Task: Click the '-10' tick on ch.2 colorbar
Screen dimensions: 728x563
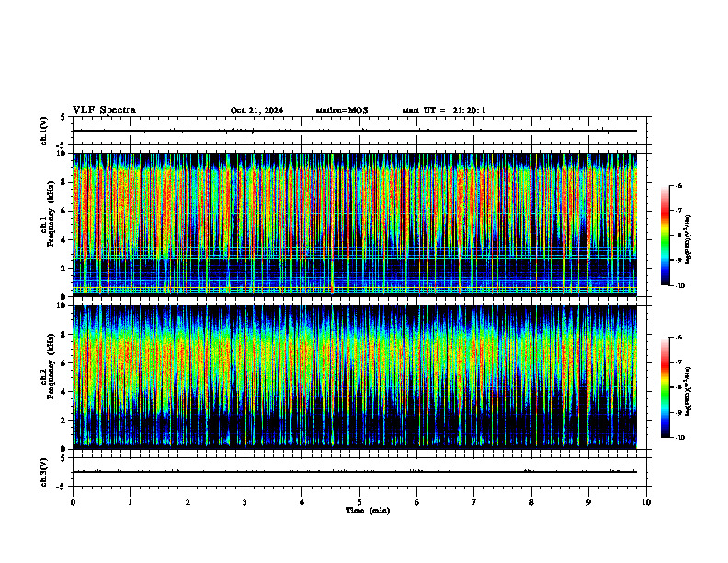Action: pos(680,438)
